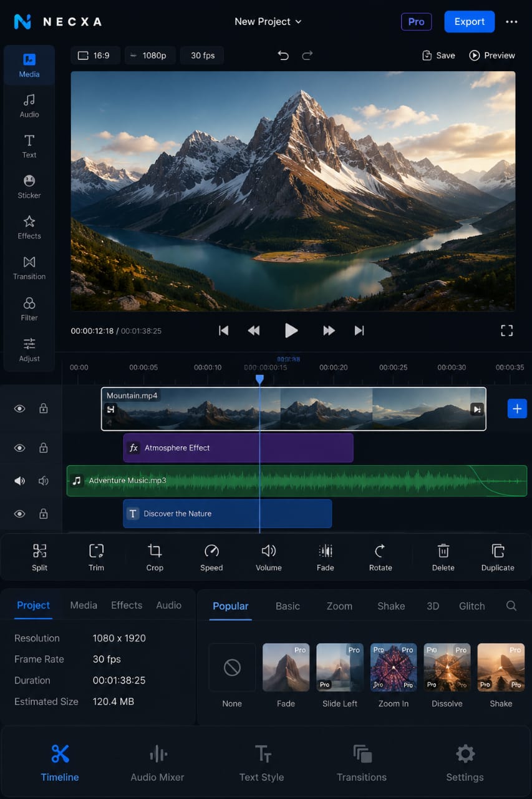Open the Speed control tool

(x=211, y=557)
